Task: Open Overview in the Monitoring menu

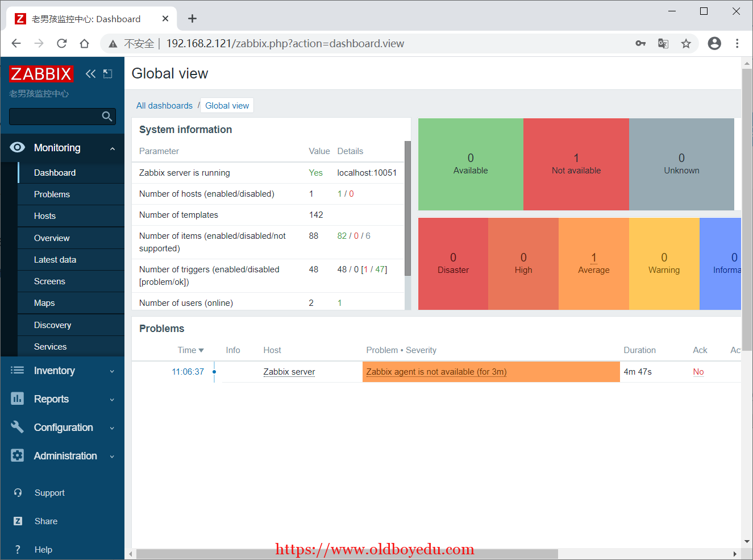Action: pyautogui.click(x=71, y=238)
